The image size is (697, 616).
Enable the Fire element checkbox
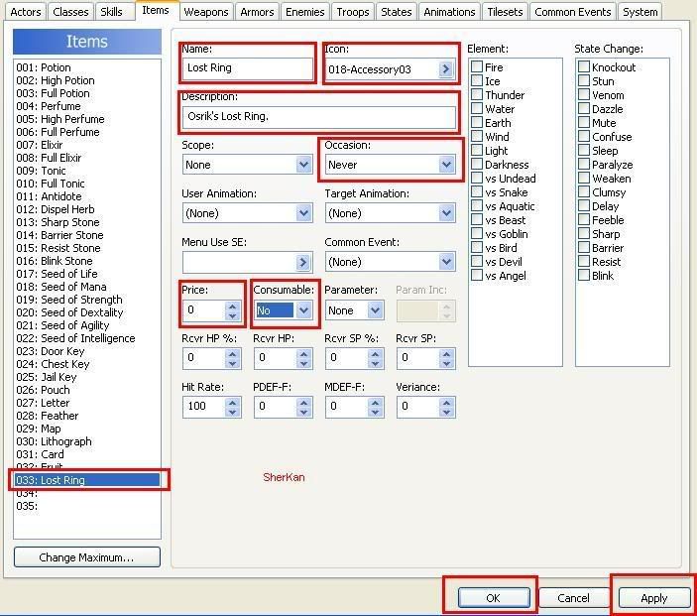pos(477,67)
